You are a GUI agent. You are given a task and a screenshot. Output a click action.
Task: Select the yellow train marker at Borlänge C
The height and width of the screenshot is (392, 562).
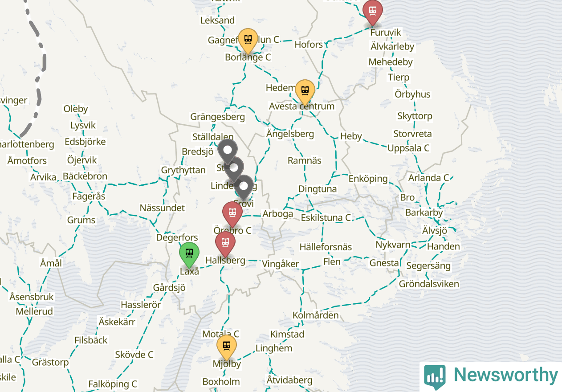tap(248, 41)
